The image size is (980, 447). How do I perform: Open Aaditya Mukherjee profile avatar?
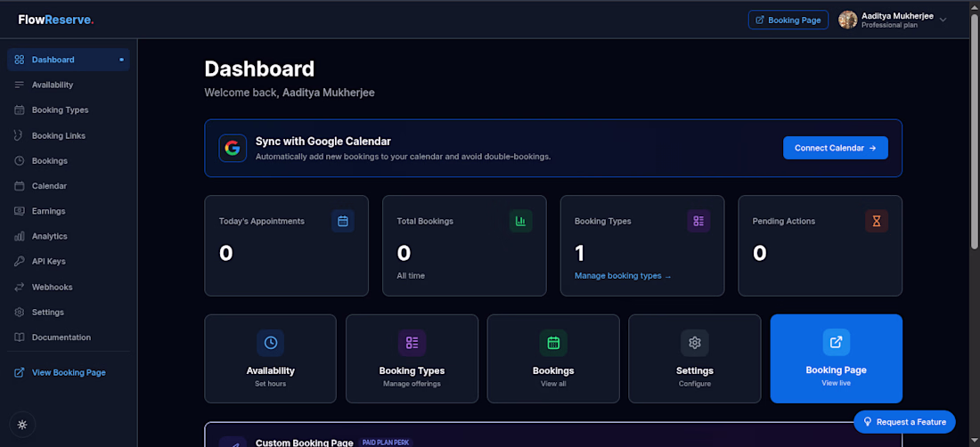click(847, 20)
